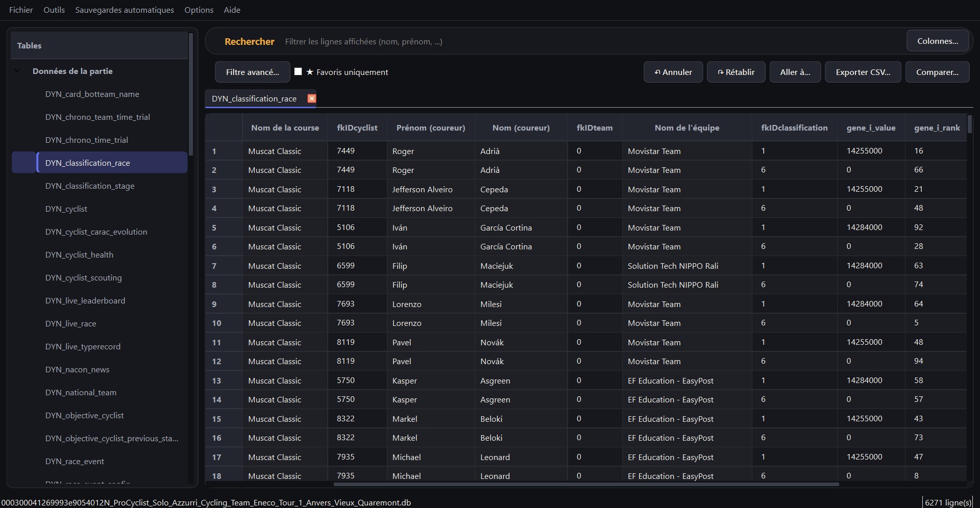Click the Annuler undo button
The image size is (980, 508).
click(673, 72)
